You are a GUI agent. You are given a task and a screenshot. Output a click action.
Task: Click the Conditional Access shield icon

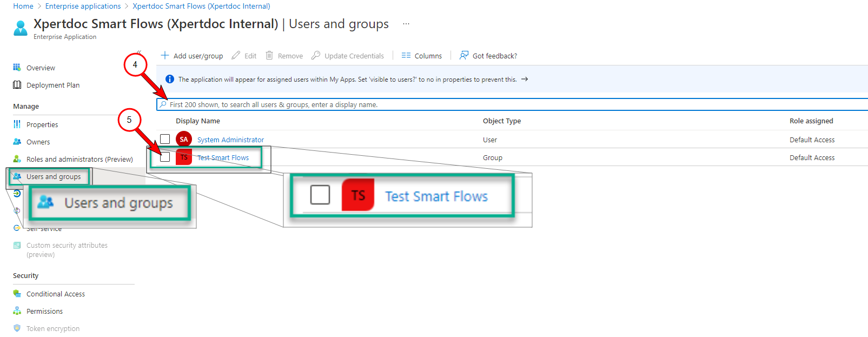(x=17, y=294)
